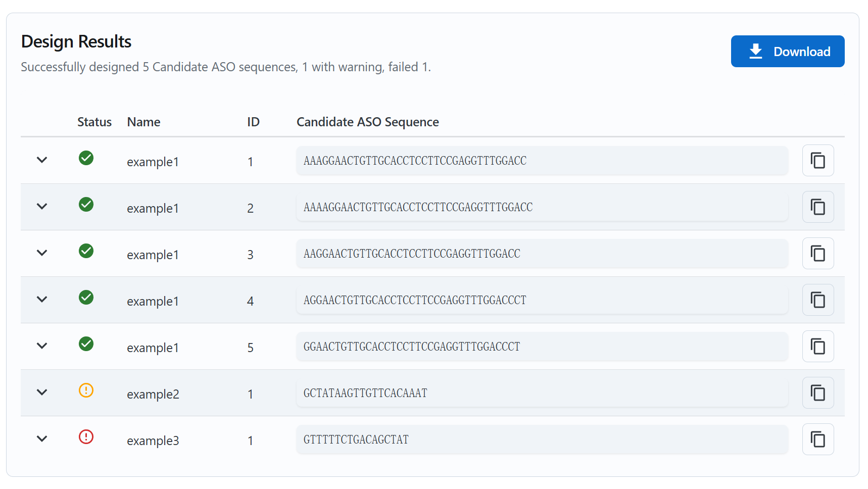Click the red error icon for example3
The width and height of the screenshot is (868, 489).
[86, 437]
